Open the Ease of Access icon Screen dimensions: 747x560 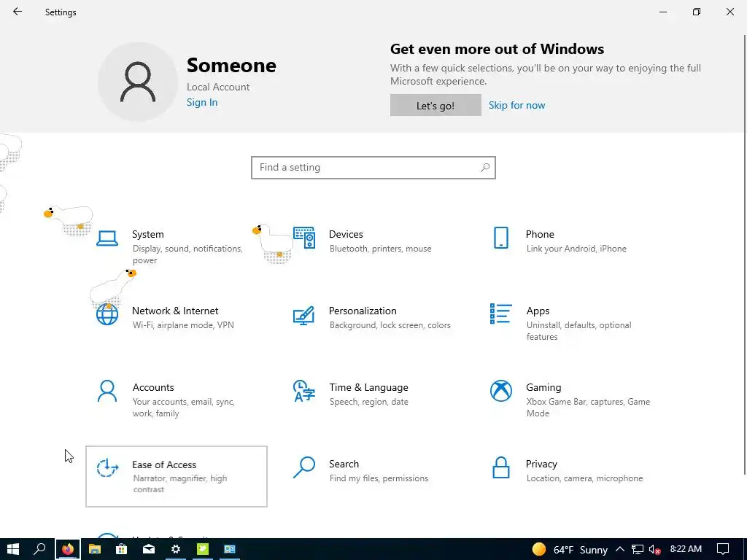(107, 467)
